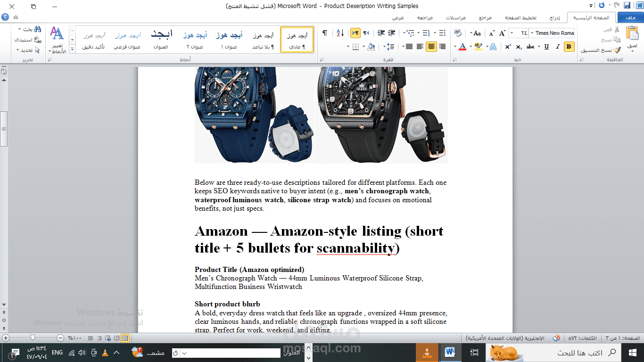The image size is (644, 362).
Task: Click the Grow Font icon
Action: click(x=502, y=33)
